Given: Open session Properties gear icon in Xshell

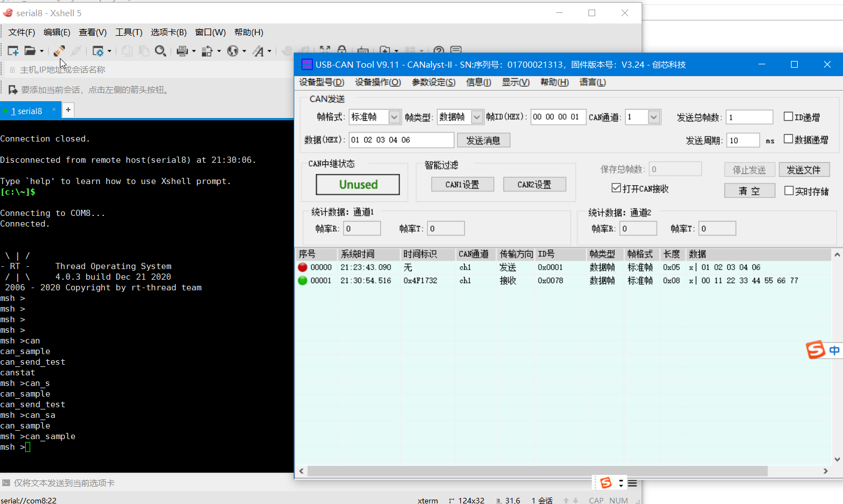Looking at the screenshot, I should [x=98, y=51].
